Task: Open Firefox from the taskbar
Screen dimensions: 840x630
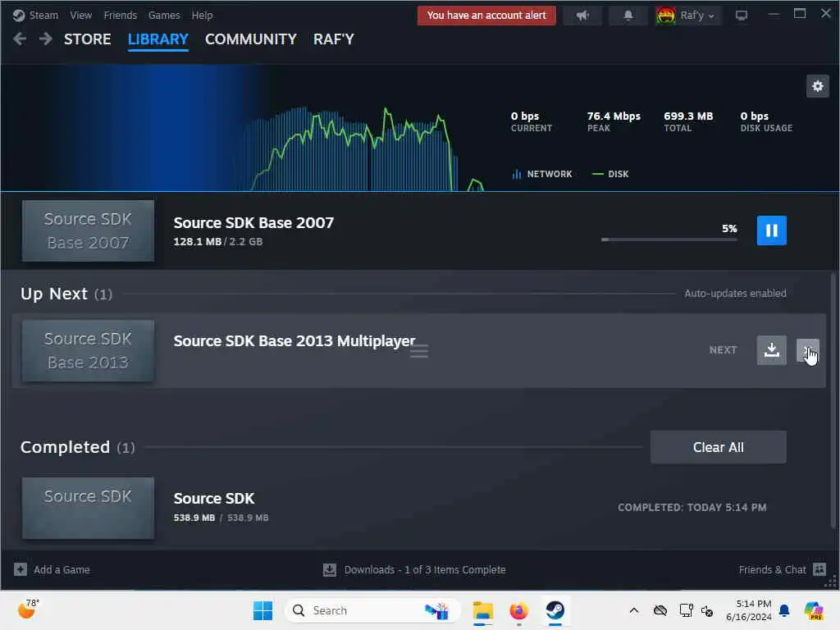Action: click(518, 610)
